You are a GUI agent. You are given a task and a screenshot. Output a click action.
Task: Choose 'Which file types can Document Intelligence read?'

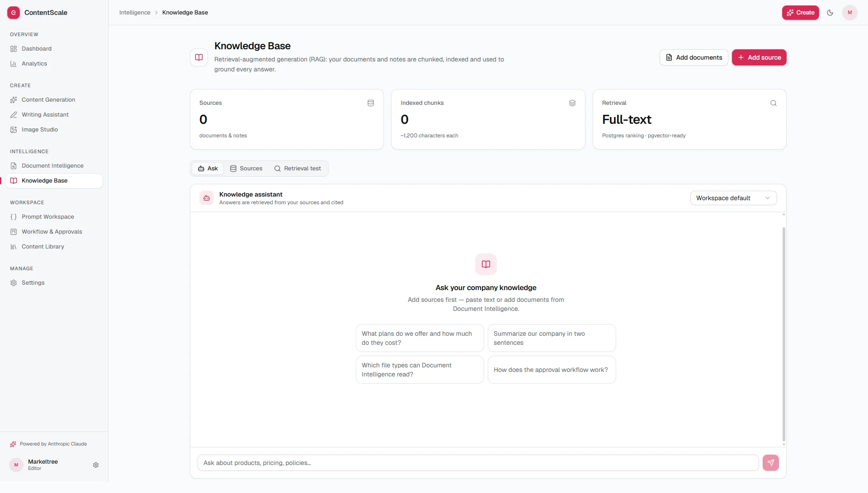420,370
